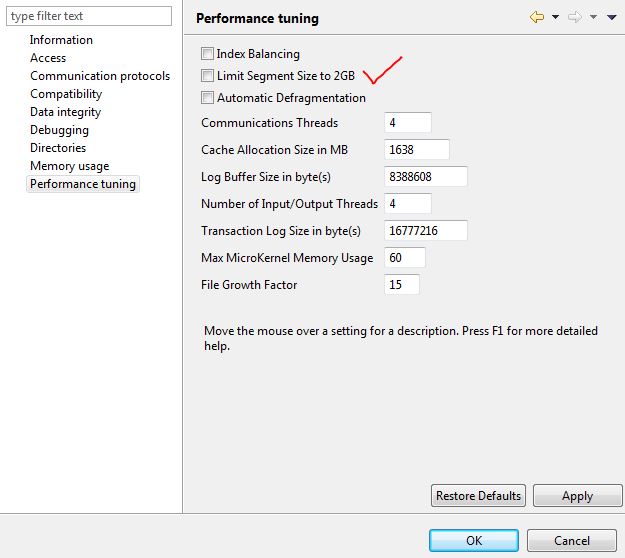Click the grayed Forward navigation arrow
625x558 pixels.
[x=576, y=17]
